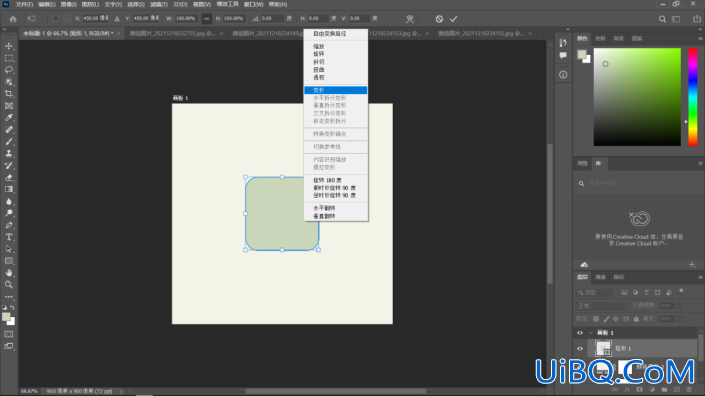The width and height of the screenshot is (705, 396).
Task: Select the Hand tool
Action: 9,273
